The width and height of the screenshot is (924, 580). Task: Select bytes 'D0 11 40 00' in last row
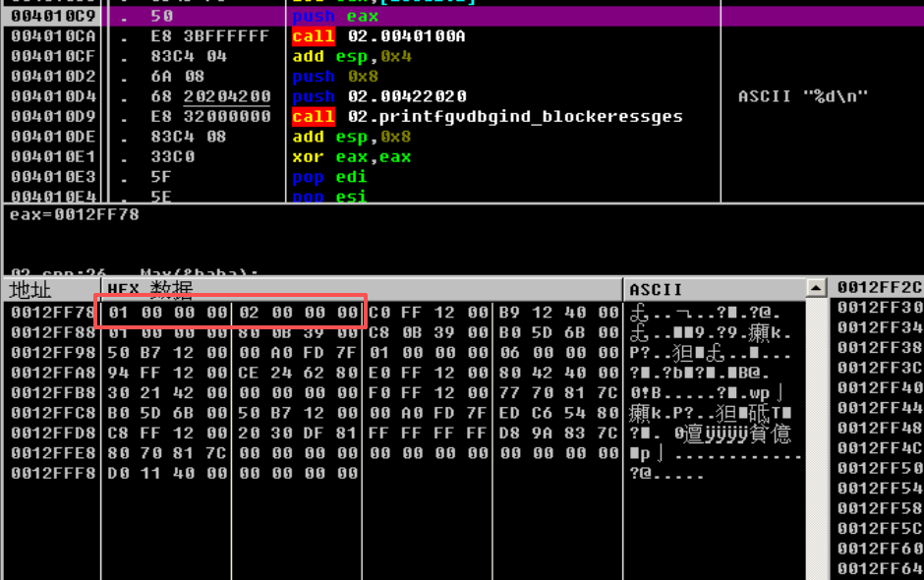167,473
